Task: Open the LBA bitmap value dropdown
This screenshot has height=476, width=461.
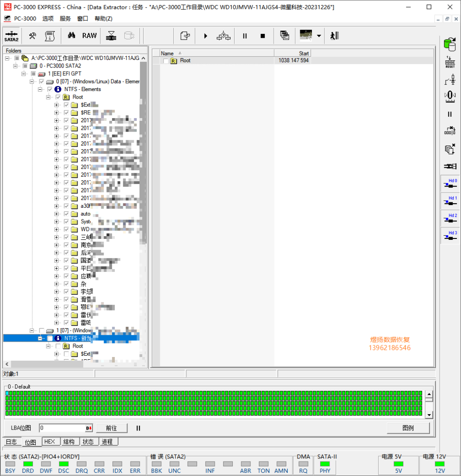Action: (89, 428)
